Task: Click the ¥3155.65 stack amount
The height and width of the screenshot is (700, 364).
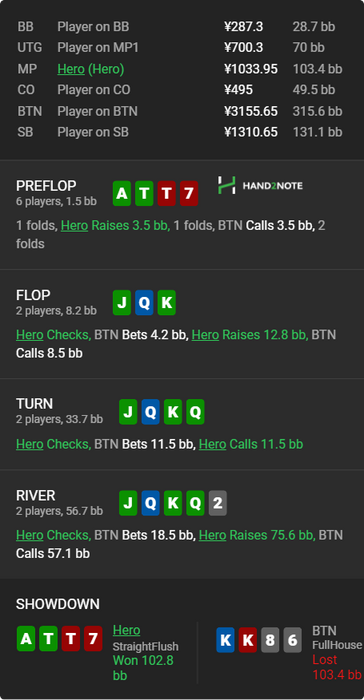Action: 251,111
